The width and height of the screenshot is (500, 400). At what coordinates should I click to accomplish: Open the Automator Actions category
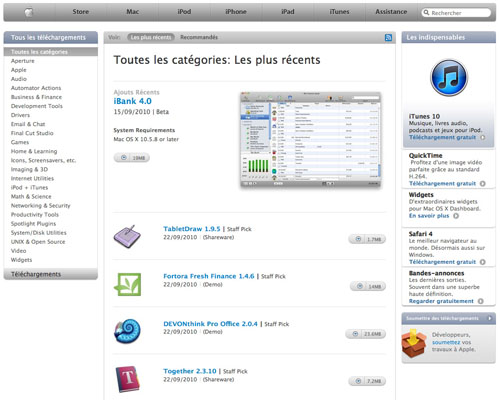36,88
